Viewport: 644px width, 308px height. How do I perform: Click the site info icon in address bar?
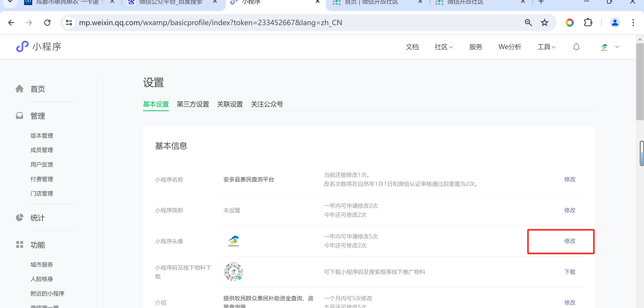(x=69, y=23)
